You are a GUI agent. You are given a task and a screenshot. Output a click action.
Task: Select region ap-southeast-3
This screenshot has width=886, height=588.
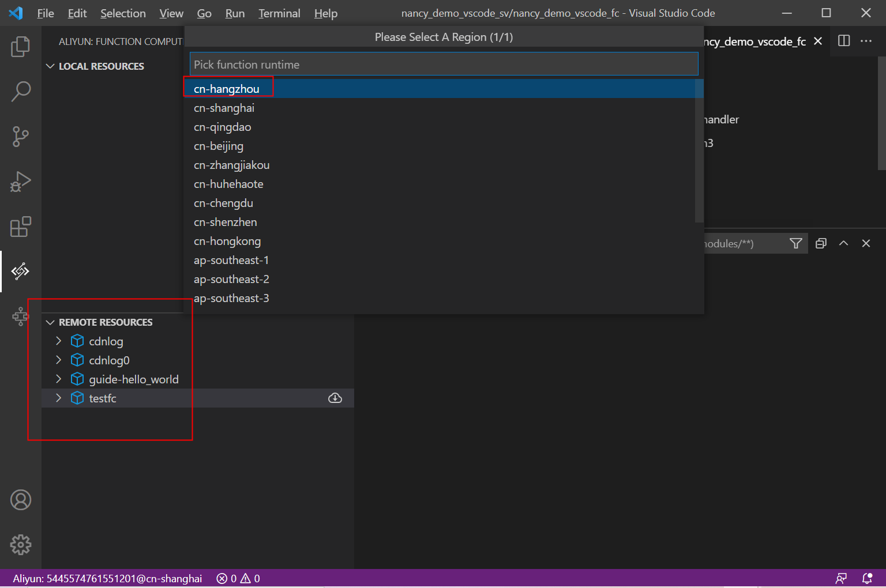pyautogui.click(x=440, y=298)
